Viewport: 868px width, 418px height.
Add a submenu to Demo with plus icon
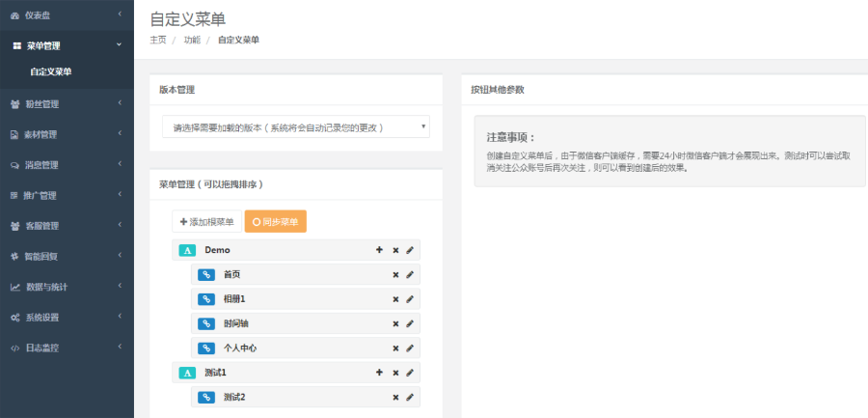point(379,250)
